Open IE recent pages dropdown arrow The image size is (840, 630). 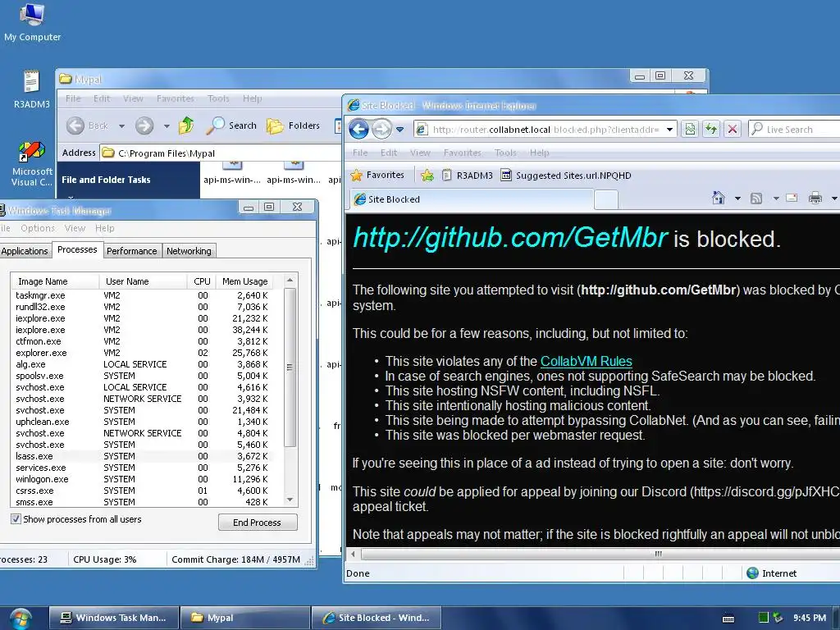click(x=399, y=129)
